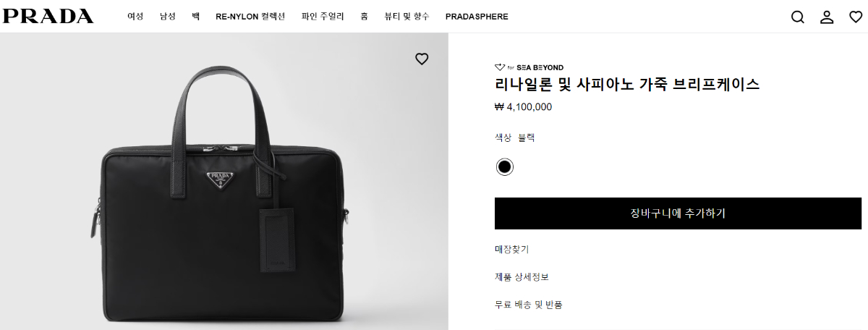Expand the 무료 배송 및 반품 section

(529, 305)
